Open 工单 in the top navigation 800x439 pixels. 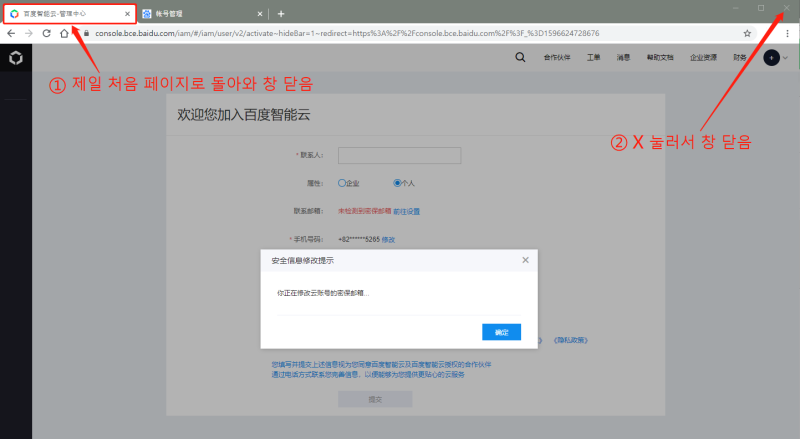(593, 57)
